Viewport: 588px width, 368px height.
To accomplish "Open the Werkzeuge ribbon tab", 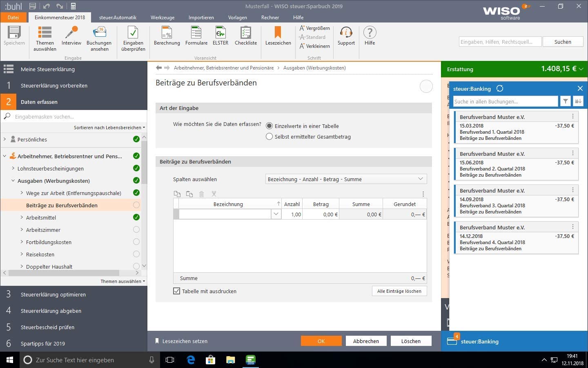I will click(162, 18).
